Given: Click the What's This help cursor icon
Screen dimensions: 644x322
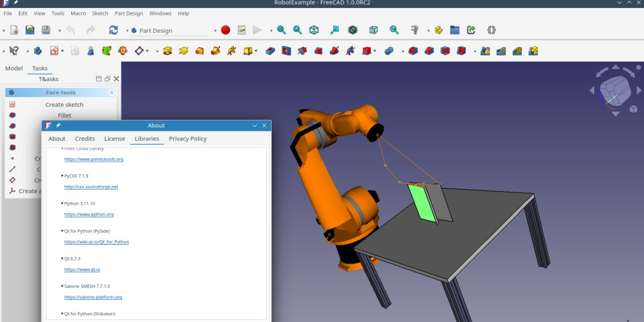Looking at the screenshot, I should click(13, 51).
